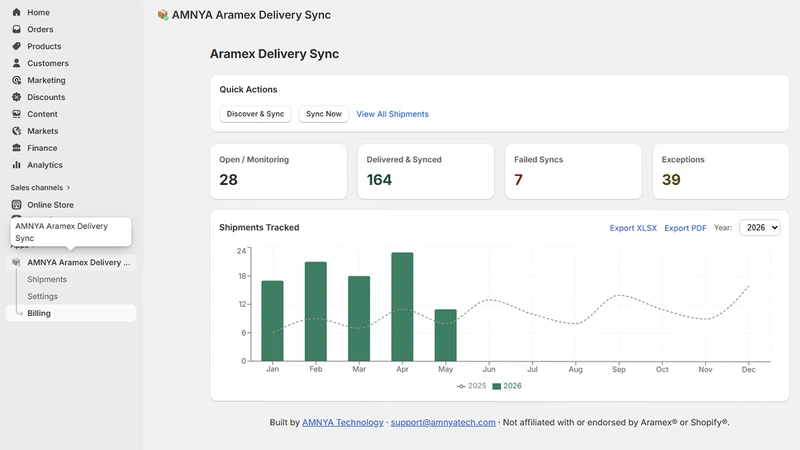Click the Export XLSX link

click(633, 228)
